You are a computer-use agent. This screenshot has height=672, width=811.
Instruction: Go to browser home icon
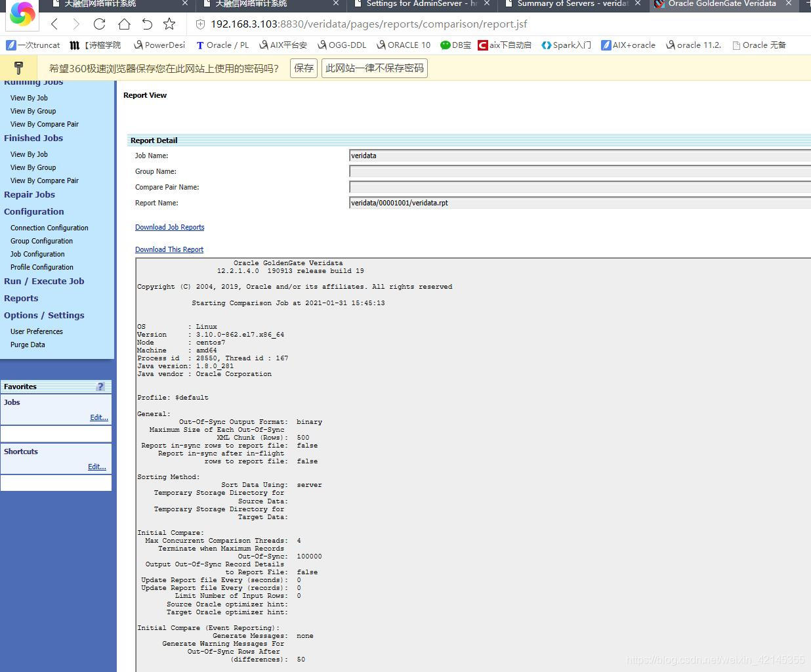pos(124,24)
